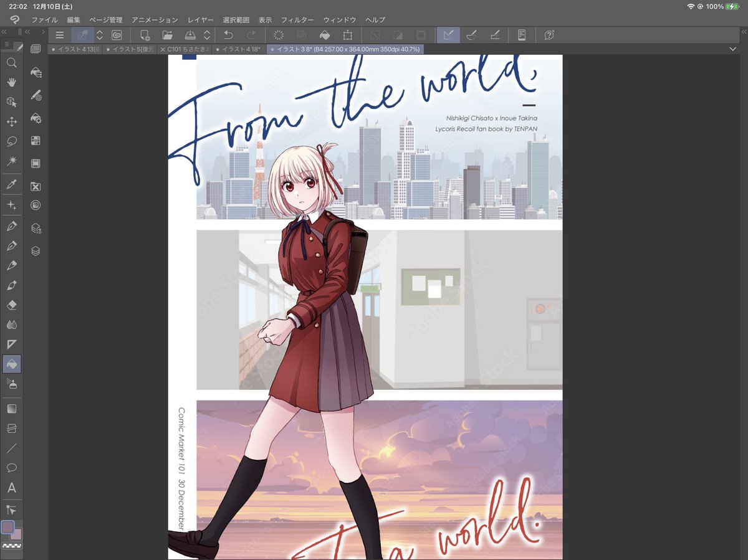Click the Save toolbar icon
Viewport: 748px width, 560px height.
pos(190,36)
